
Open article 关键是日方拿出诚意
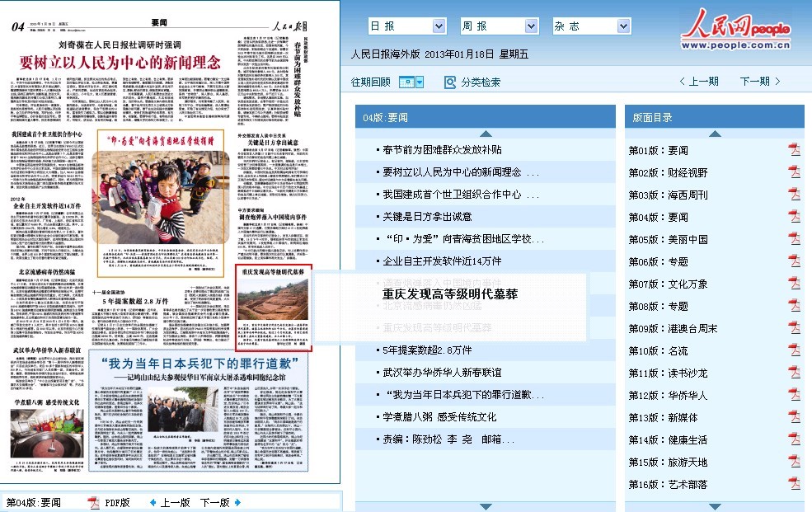coord(427,216)
